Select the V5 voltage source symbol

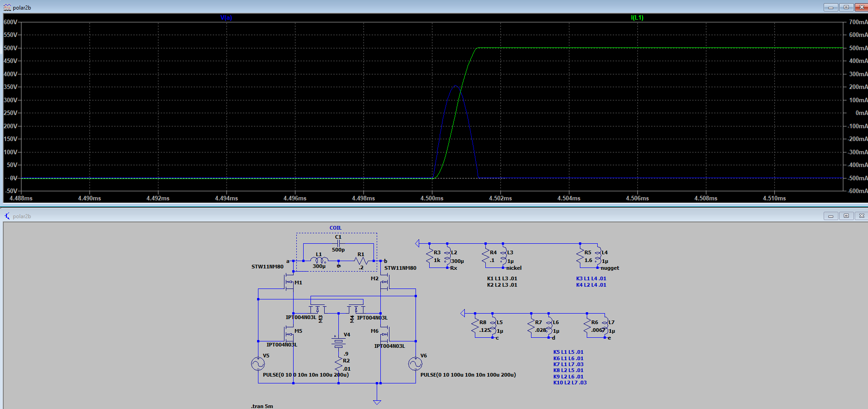click(258, 364)
